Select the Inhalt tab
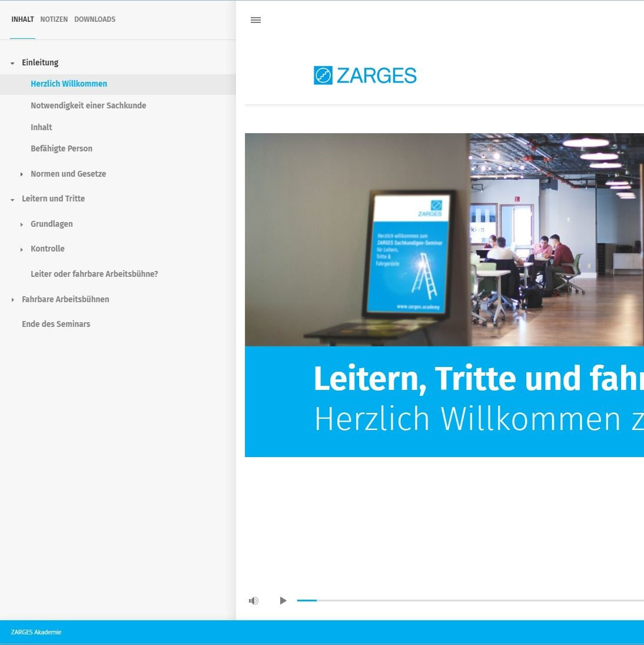This screenshot has height=645, width=644. pyautogui.click(x=22, y=19)
